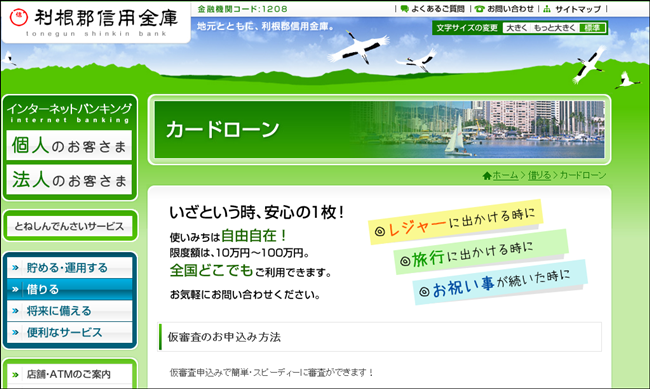Click the 仮審査のお申込み方法 heading
This screenshot has width=650, height=389.
coord(224,337)
